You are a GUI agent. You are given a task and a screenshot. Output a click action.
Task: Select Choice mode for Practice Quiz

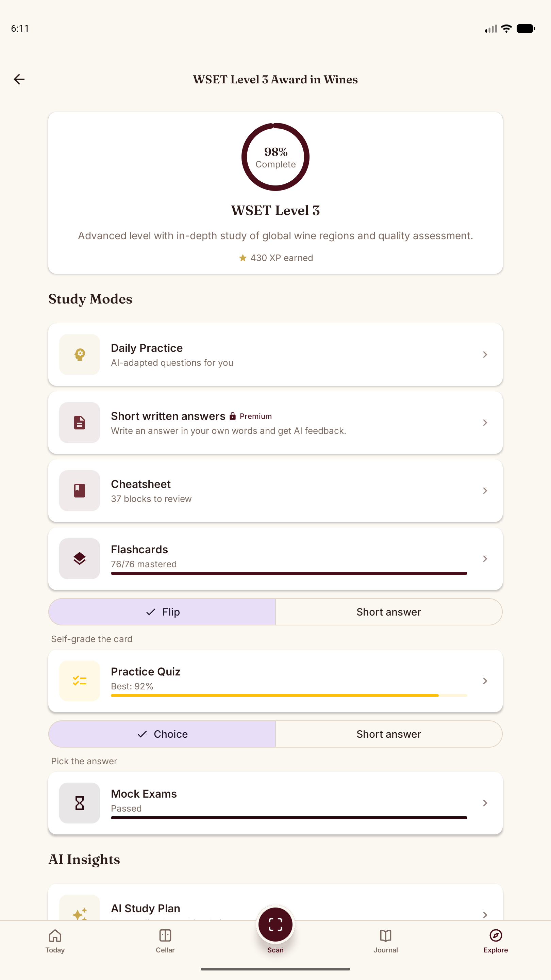(x=162, y=734)
